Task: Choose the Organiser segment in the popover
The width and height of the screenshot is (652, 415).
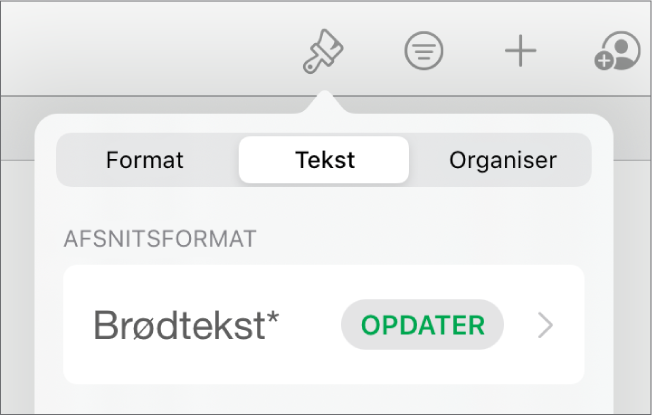Action: [502, 160]
